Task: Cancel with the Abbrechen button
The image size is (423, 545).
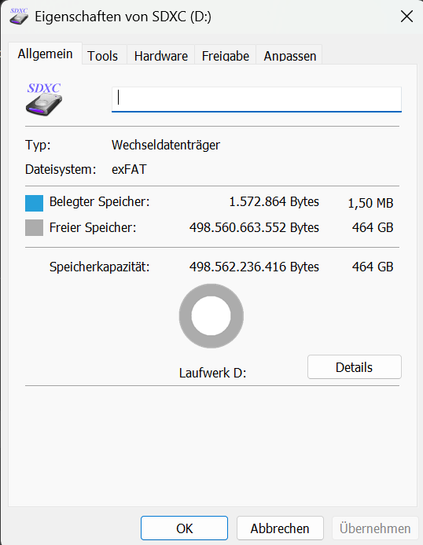Action: pyautogui.click(x=280, y=528)
